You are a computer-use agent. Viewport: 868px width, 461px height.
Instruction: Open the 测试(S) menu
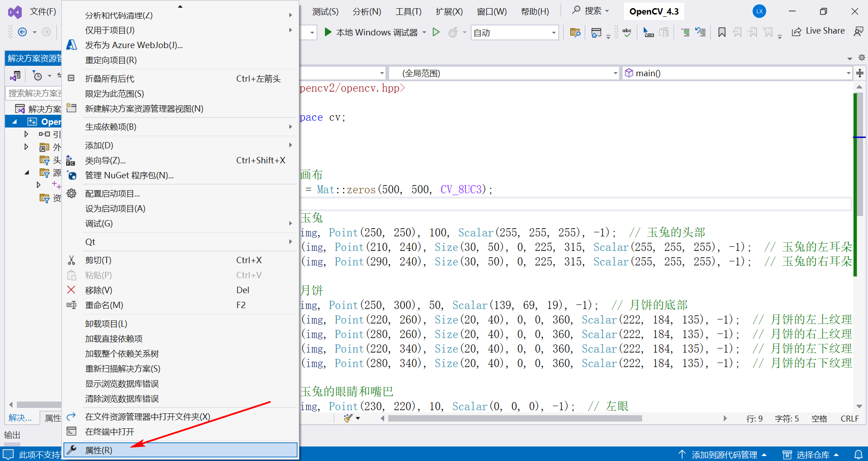point(325,11)
